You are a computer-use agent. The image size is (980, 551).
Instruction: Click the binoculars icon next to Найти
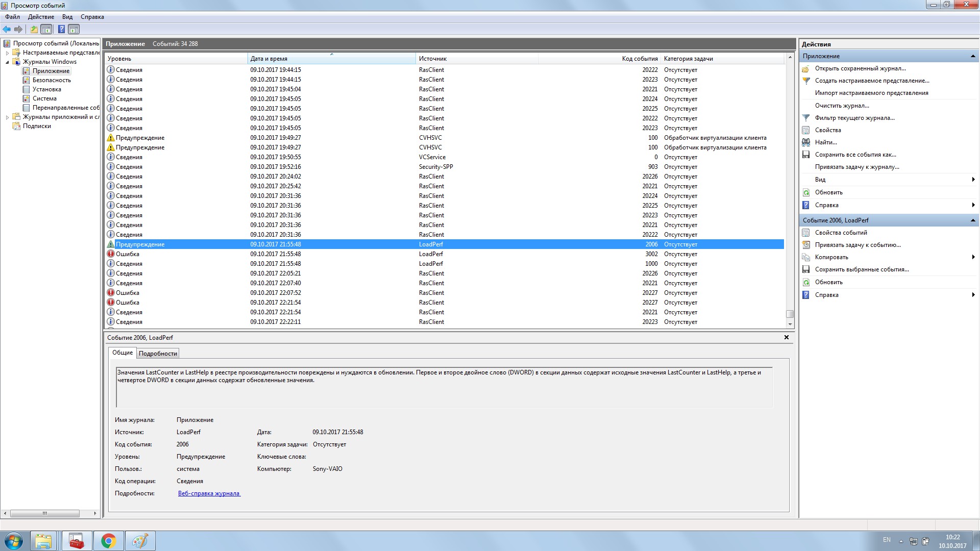[x=806, y=142]
